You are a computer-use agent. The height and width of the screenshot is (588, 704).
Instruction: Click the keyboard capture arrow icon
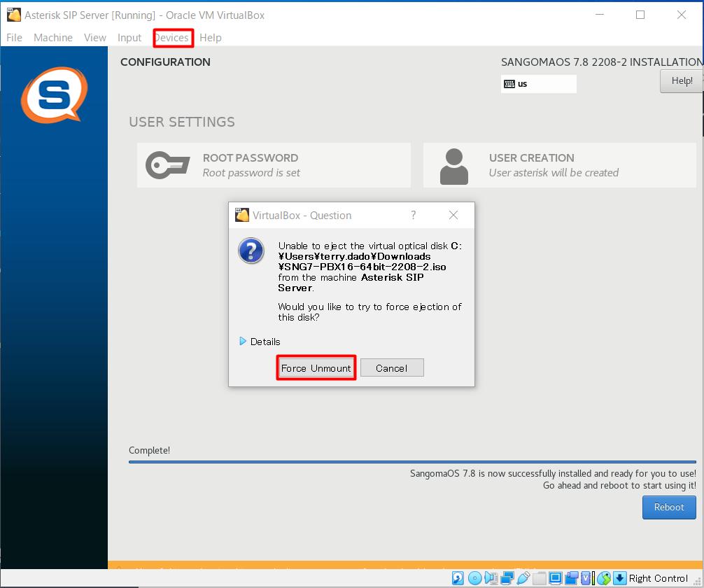(619, 578)
